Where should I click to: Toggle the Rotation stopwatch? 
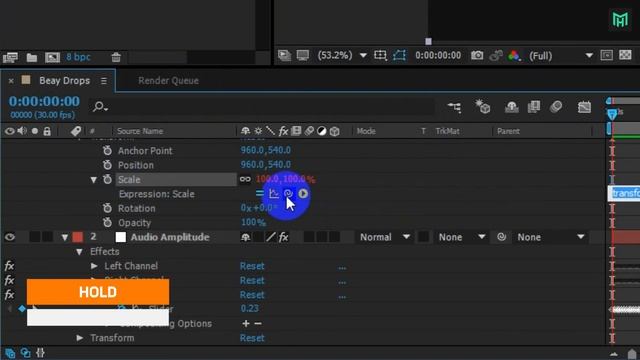pos(107,208)
